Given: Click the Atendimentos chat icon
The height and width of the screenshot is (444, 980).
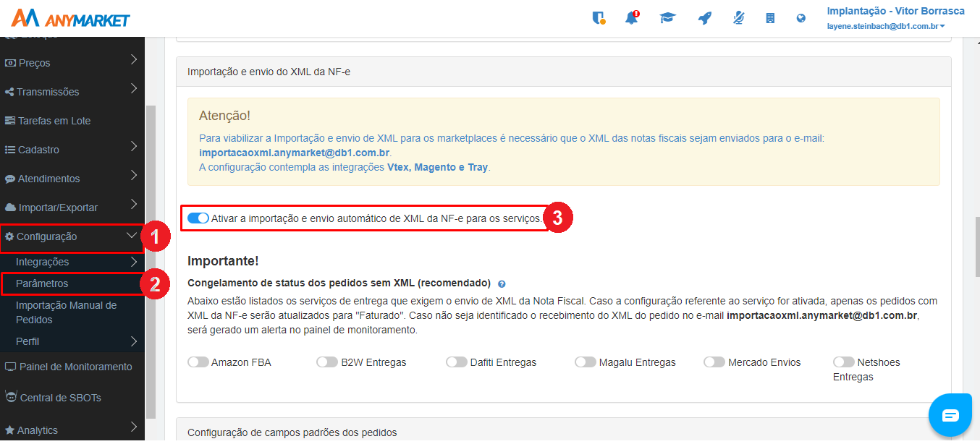Looking at the screenshot, I should (10, 179).
